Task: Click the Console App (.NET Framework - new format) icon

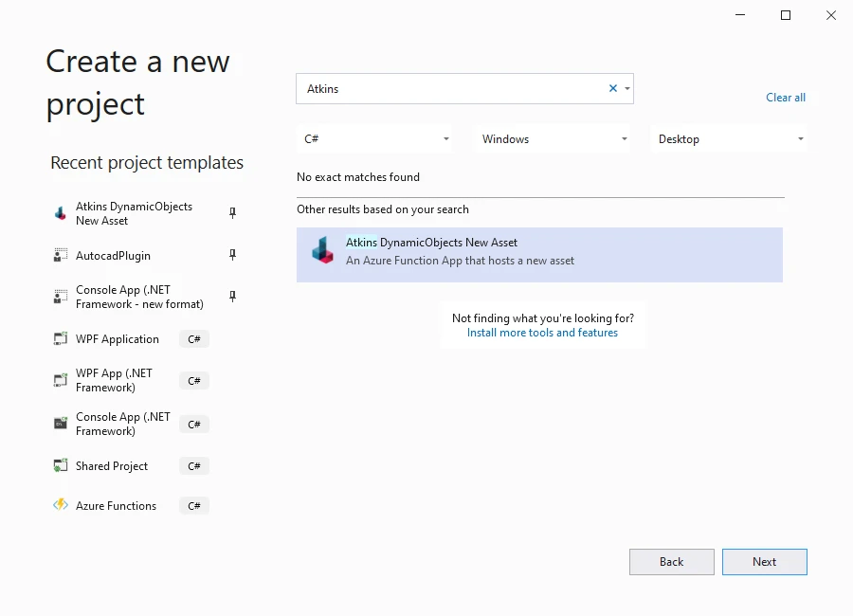Action: click(59, 296)
